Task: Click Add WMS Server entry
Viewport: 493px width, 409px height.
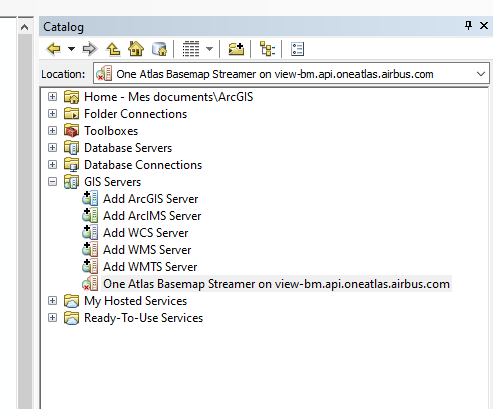Action: [147, 250]
